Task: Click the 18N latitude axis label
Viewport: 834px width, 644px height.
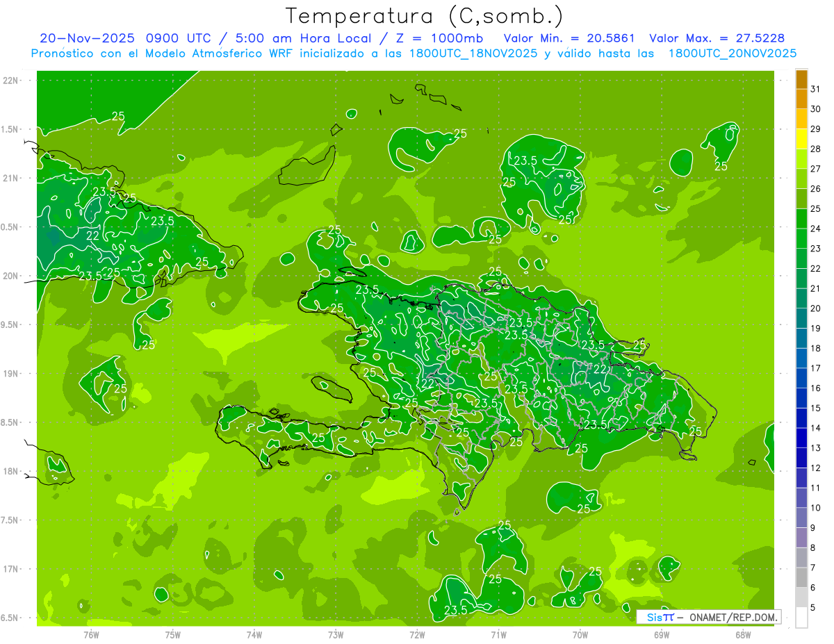Action: 11,471
